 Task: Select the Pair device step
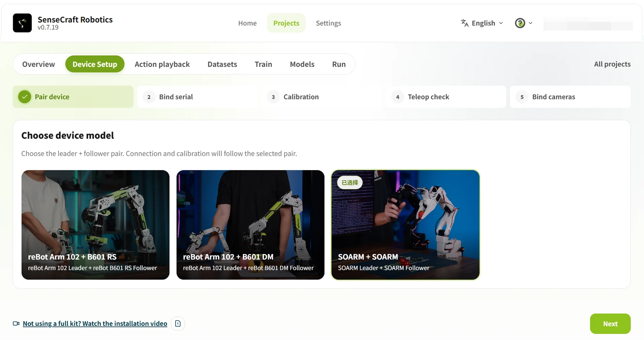click(x=73, y=97)
